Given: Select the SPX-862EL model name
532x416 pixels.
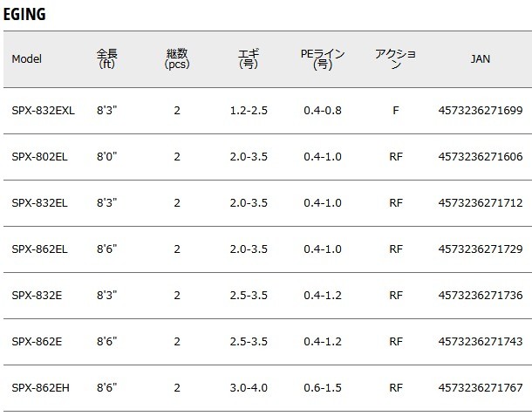Looking at the screenshot, I should point(39,249).
